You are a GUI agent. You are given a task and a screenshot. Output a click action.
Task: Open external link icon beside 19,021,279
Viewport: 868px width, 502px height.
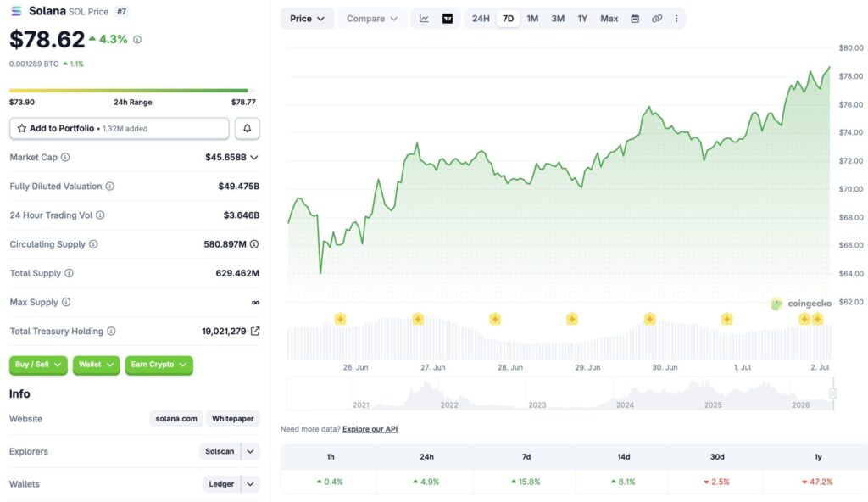point(254,331)
